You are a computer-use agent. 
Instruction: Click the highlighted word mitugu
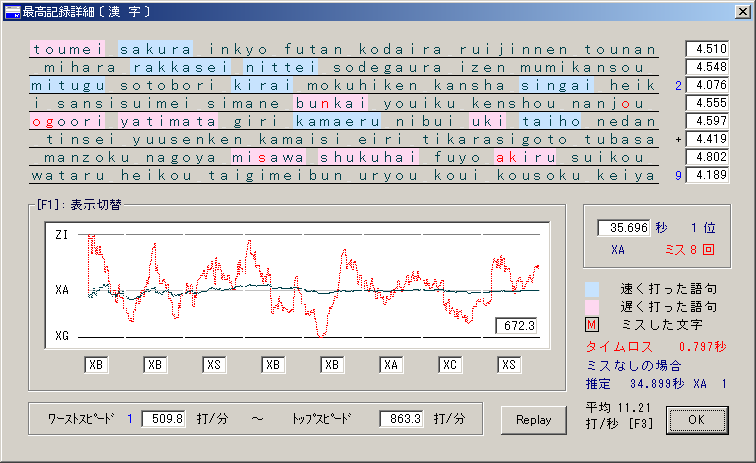pos(68,85)
